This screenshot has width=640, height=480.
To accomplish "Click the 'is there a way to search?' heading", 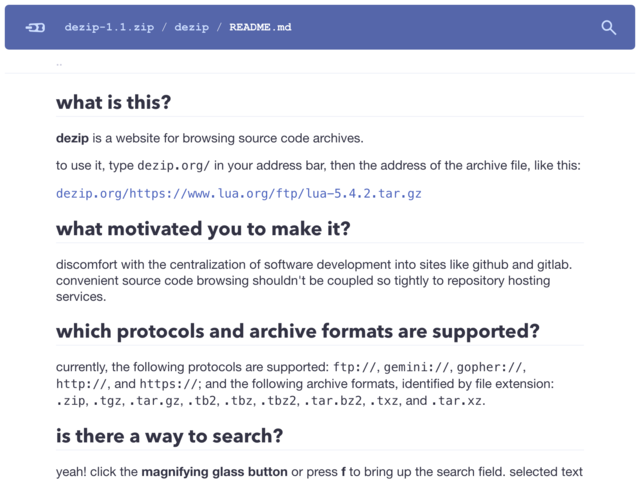I will [x=169, y=436].
